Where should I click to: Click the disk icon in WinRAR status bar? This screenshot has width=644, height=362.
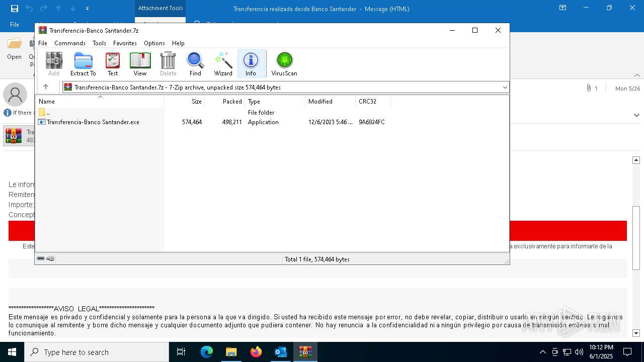(41, 258)
